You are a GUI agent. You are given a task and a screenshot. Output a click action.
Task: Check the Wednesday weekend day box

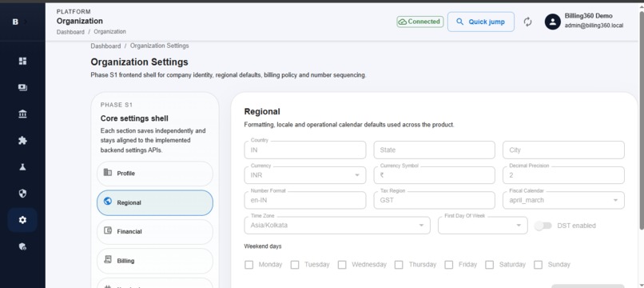(342, 265)
